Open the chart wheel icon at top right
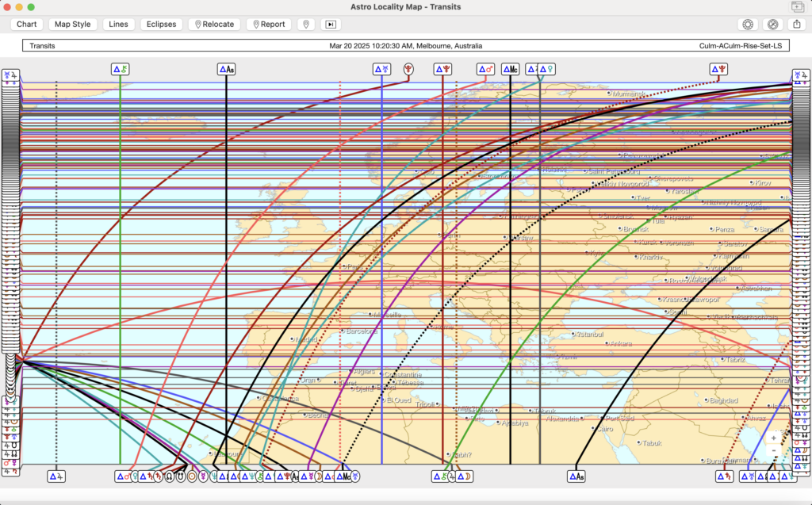The height and width of the screenshot is (505, 812). [x=747, y=24]
